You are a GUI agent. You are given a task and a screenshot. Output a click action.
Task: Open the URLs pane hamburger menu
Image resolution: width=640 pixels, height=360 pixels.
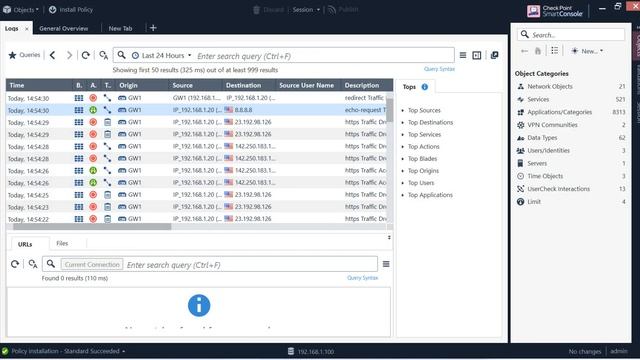point(386,264)
